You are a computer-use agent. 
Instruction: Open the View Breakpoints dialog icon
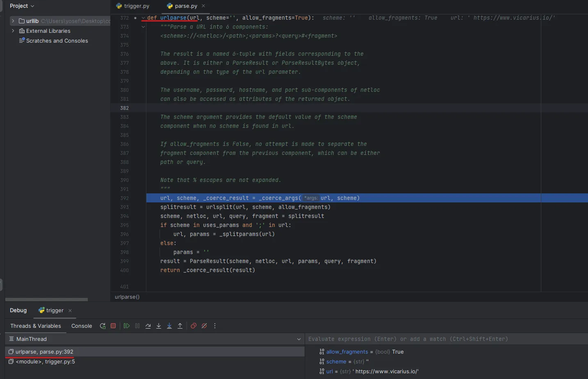click(x=193, y=326)
